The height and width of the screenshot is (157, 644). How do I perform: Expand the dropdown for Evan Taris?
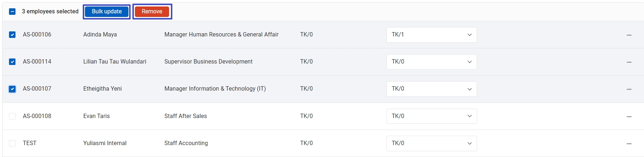(431, 116)
